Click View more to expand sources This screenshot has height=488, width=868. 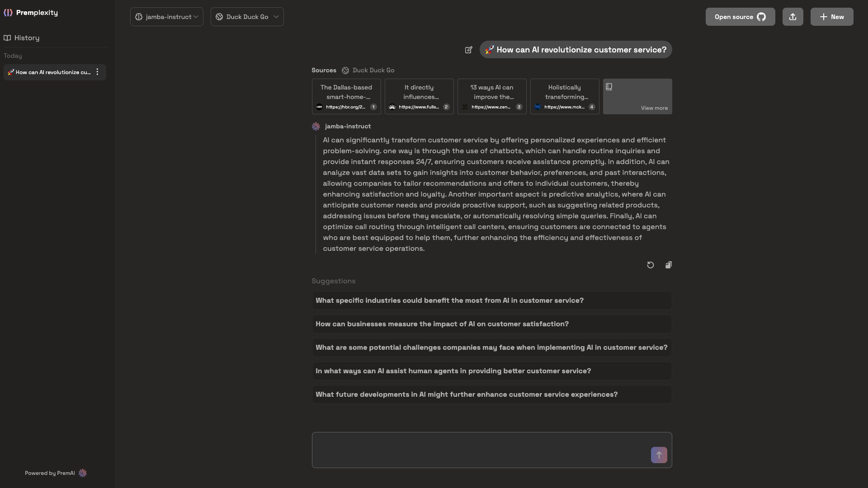(x=654, y=108)
